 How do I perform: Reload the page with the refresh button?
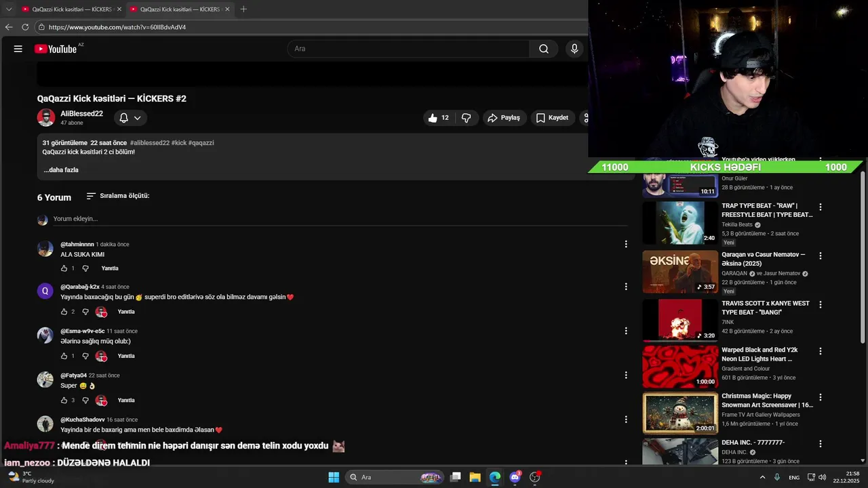click(25, 27)
